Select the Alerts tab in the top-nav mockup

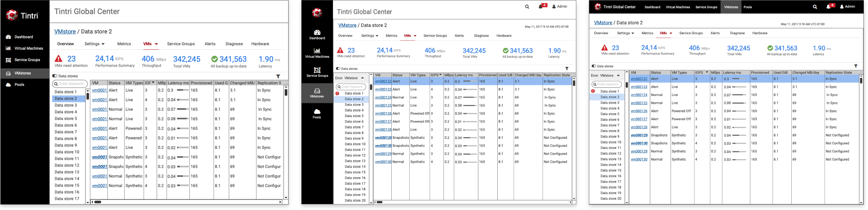tap(715, 33)
